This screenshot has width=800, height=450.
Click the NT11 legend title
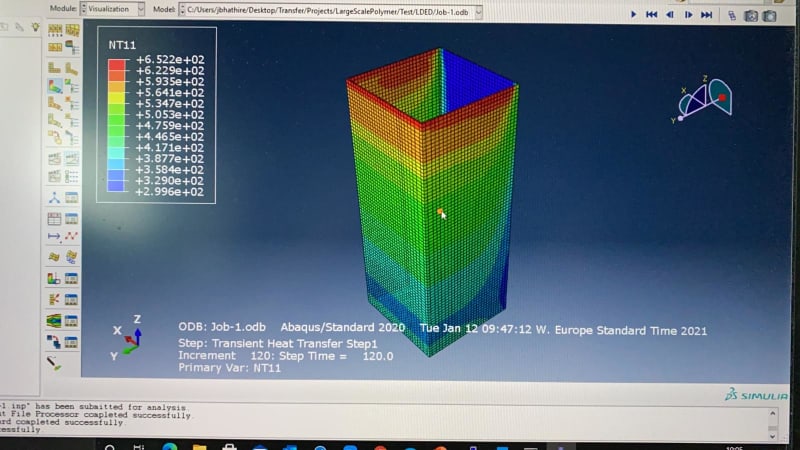pos(122,45)
